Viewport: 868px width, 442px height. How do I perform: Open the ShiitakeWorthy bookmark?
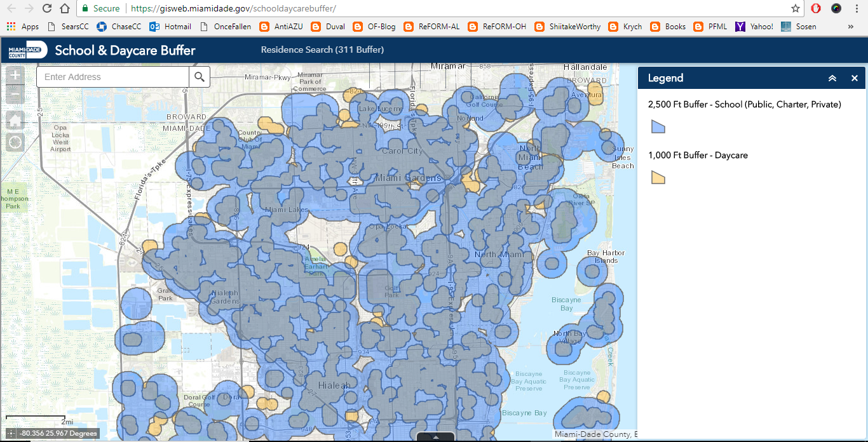click(x=568, y=27)
